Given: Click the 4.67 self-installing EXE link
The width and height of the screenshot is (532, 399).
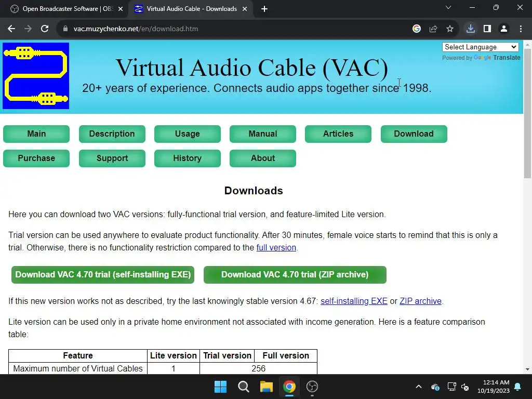Looking at the screenshot, I should point(354,301).
